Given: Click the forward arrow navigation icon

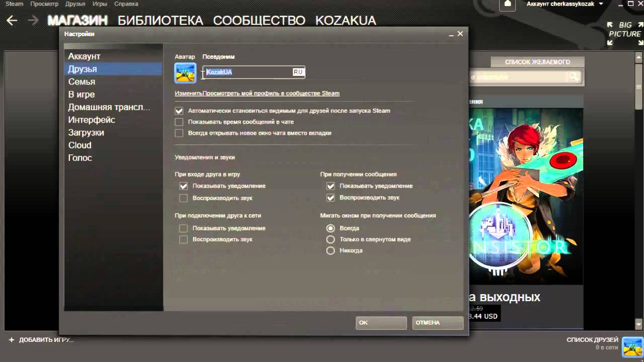Looking at the screenshot, I should [x=33, y=20].
